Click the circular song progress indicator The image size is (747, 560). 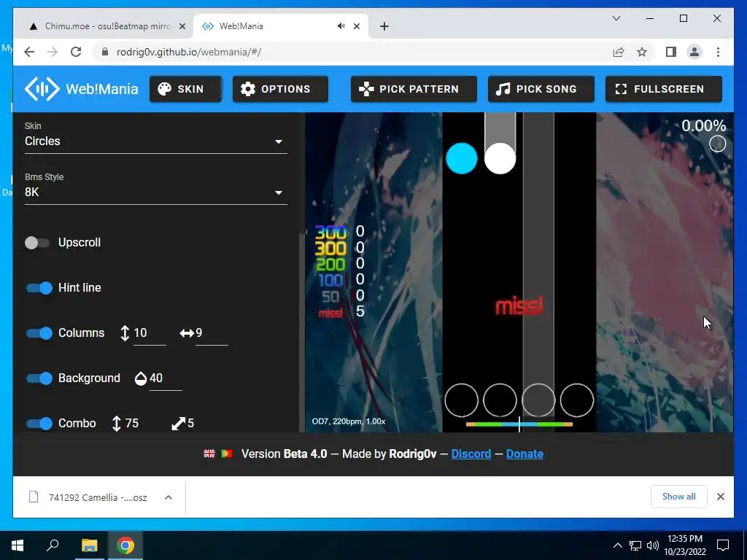[x=718, y=144]
